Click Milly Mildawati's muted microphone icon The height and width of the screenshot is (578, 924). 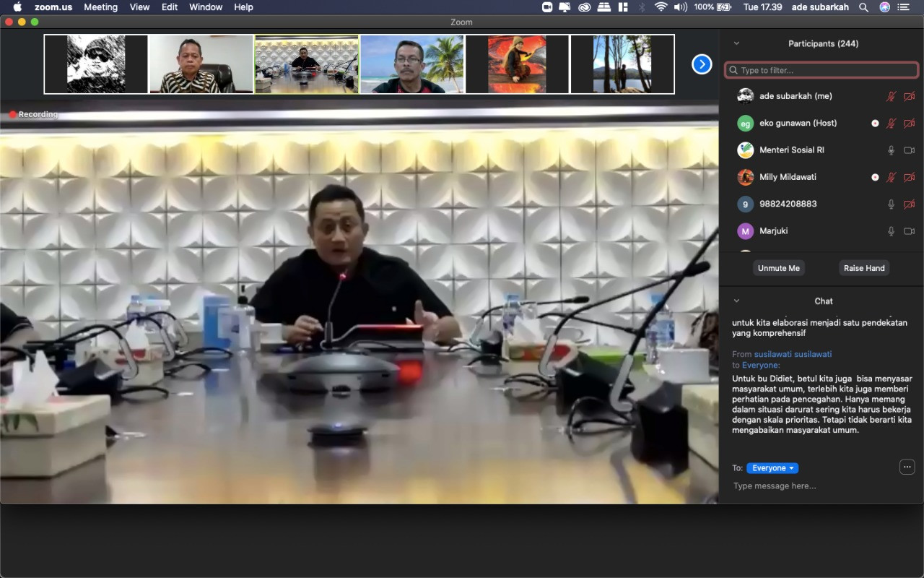pyautogui.click(x=892, y=177)
